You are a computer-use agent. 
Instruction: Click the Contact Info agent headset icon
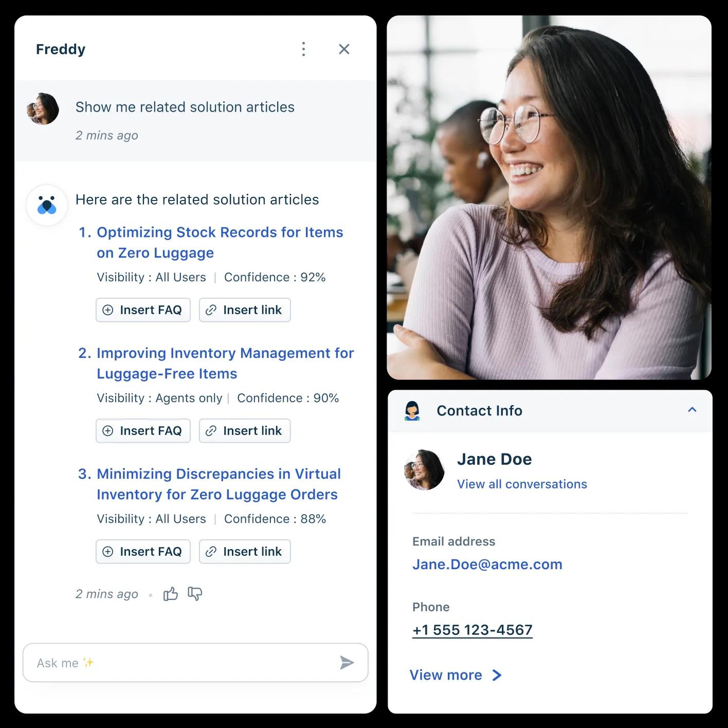click(x=412, y=411)
